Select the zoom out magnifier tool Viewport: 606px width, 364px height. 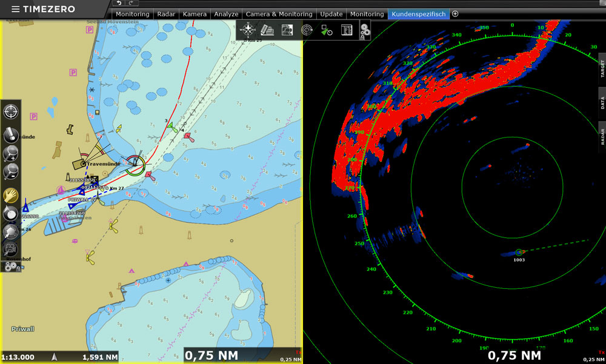pyautogui.click(x=11, y=173)
